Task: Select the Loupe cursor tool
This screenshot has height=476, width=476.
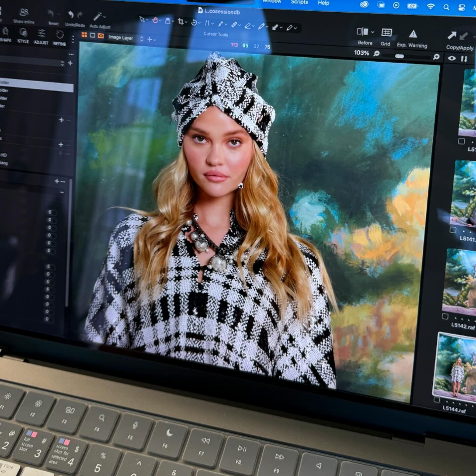Action: (x=168, y=21)
